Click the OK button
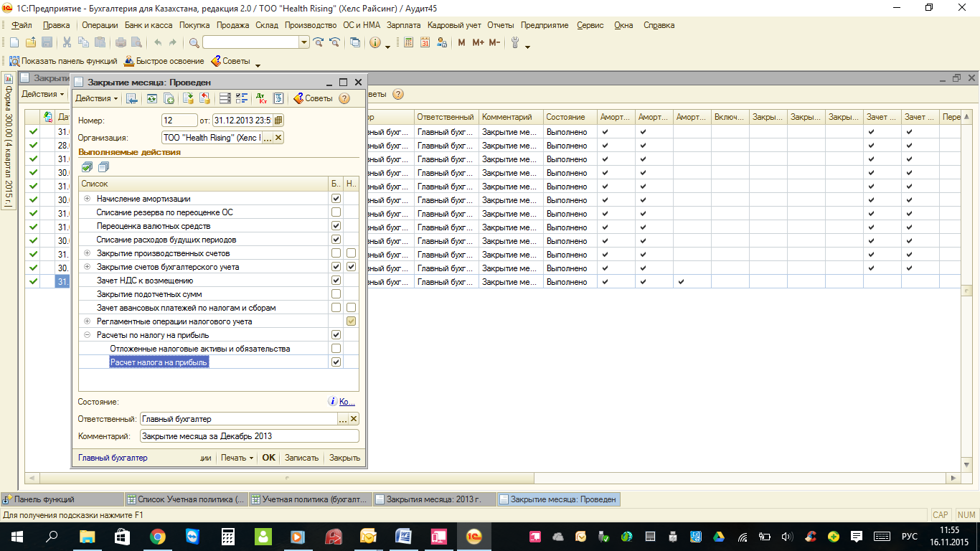 (268, 458)
